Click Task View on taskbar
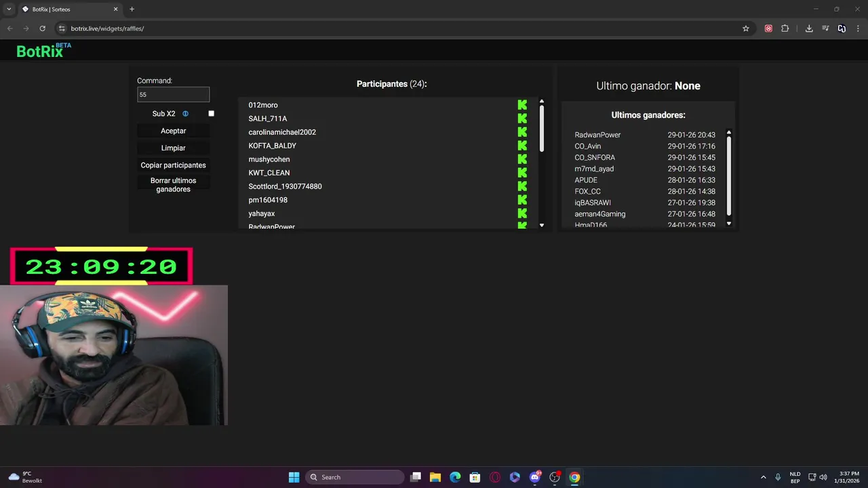 pos(416,477)
